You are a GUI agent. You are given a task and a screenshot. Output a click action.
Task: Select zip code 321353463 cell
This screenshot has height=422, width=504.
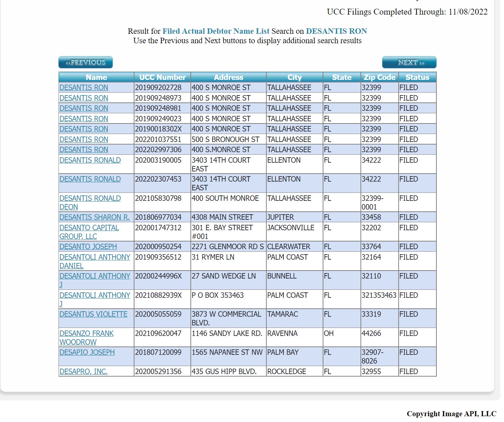point(380,299)
